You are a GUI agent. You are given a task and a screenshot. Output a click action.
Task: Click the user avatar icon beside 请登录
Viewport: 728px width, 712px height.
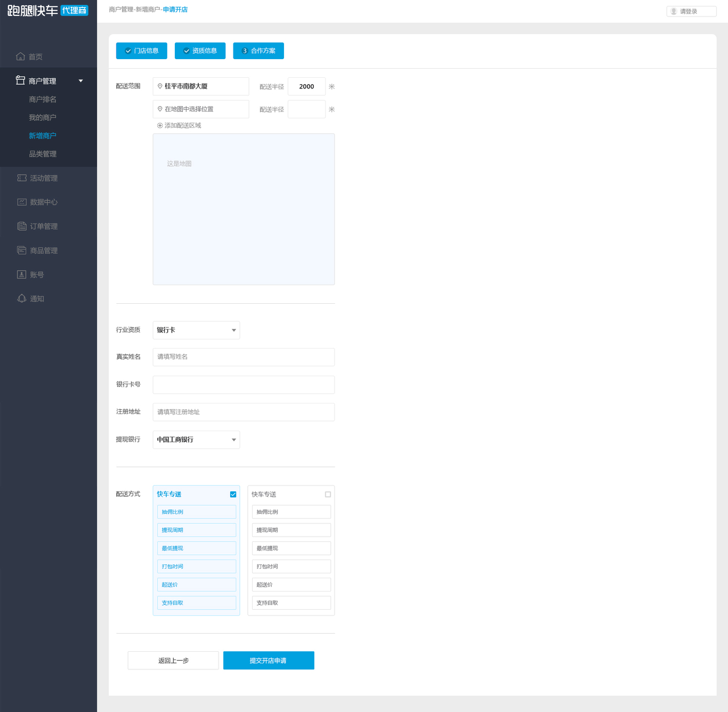coord(674,11)
